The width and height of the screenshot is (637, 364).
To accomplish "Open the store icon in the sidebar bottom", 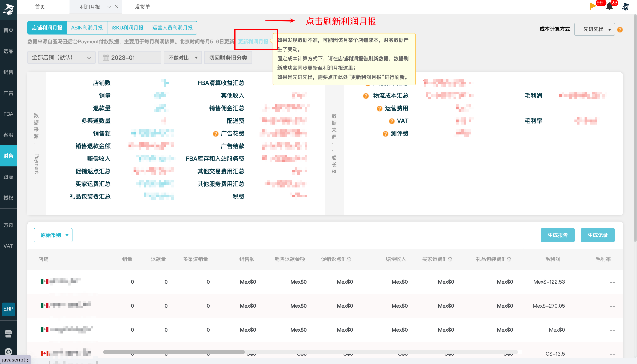I will (x=8, y=333).
